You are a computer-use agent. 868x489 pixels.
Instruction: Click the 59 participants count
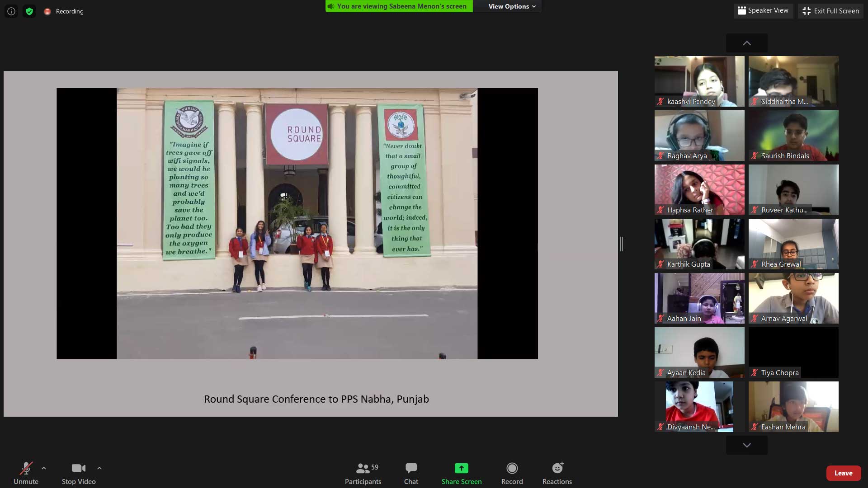(x=375, y=467)
